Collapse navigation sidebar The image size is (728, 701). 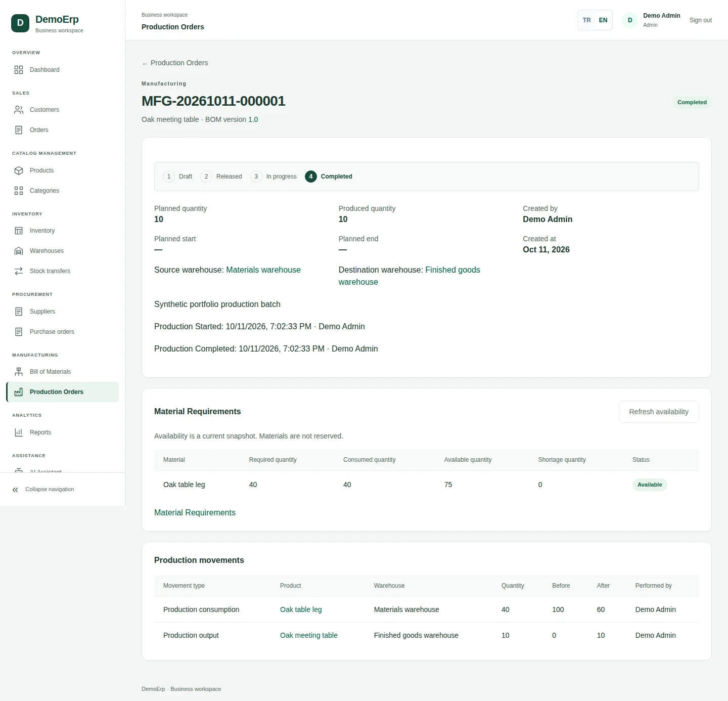[43, 490]
